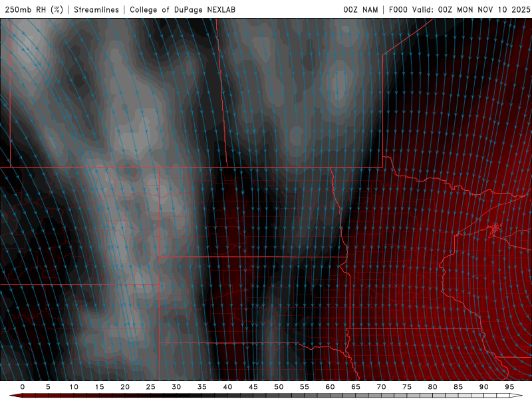The width and height of the screenshot is (532, 399).
Task: Click the "00Z NAM" model run label
Action: (x=360, y=9)
